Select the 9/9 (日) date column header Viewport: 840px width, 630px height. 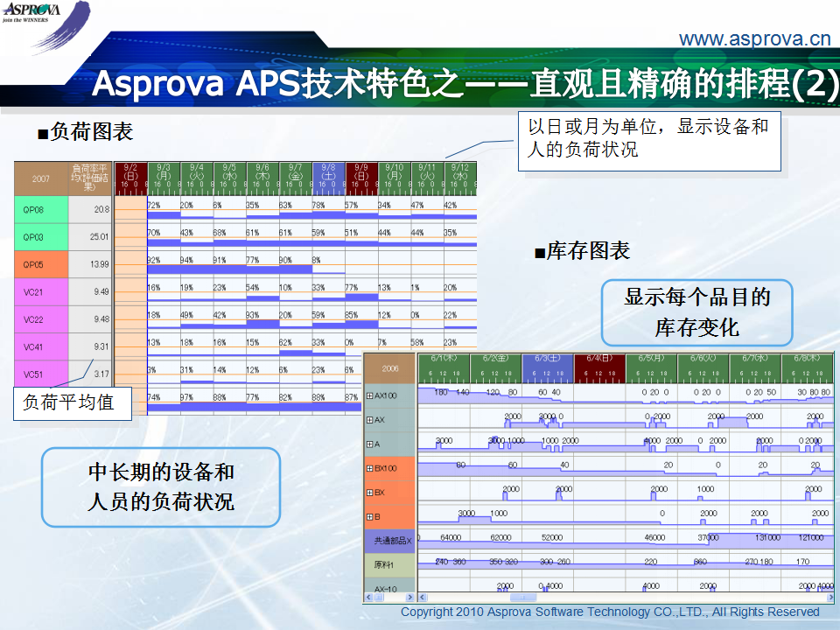[x=361, y=178]
